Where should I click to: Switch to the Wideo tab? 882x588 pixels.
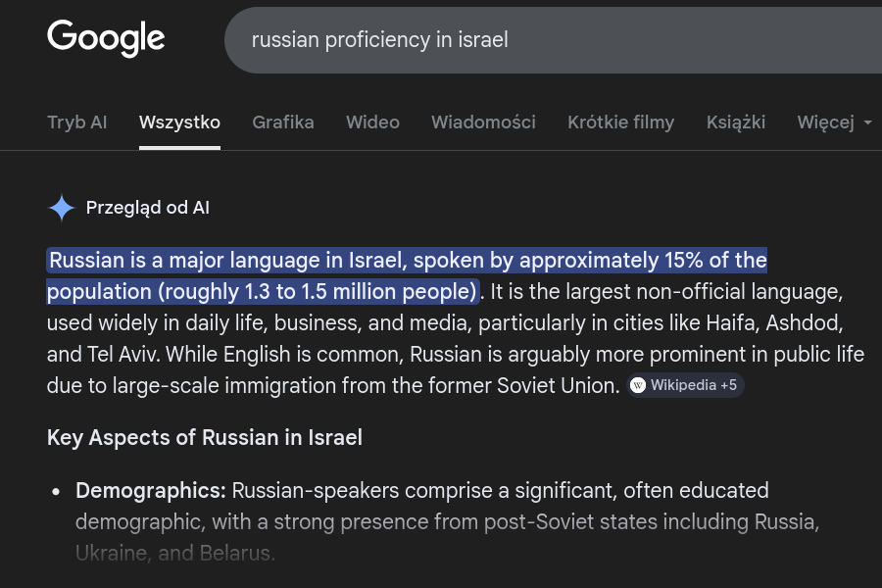coord(373,122)
